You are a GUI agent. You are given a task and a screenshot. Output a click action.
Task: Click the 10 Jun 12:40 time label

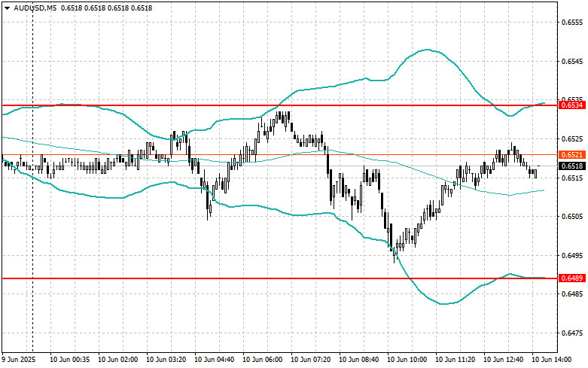tap(503, 360)
